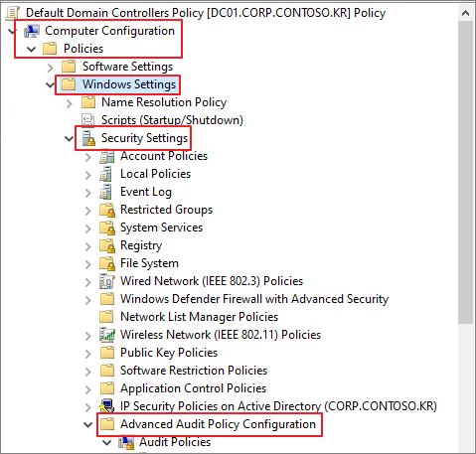Expand the System Services node
Image resolution: width=476 pixels, height=454 pixels.
pos(88,228)
